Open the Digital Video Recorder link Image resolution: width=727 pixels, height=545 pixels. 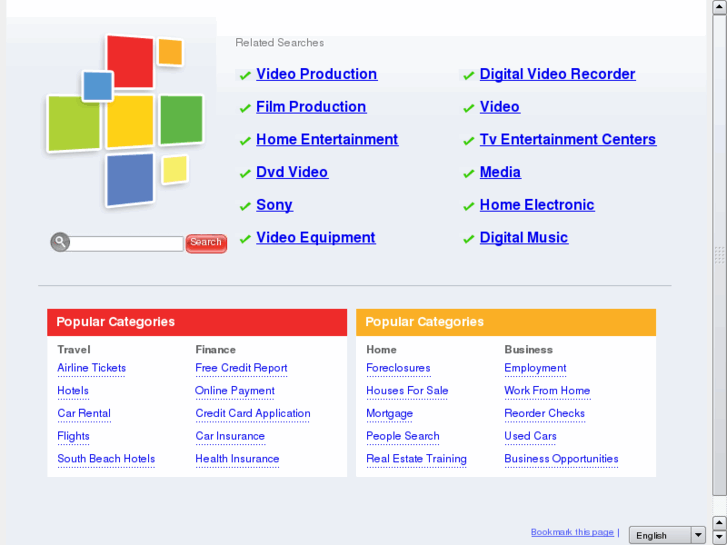click(558, 74)
